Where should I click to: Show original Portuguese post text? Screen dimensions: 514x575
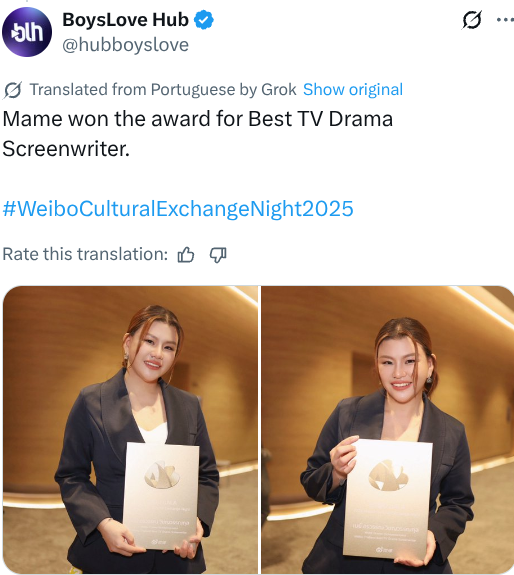tap(353, 89)
